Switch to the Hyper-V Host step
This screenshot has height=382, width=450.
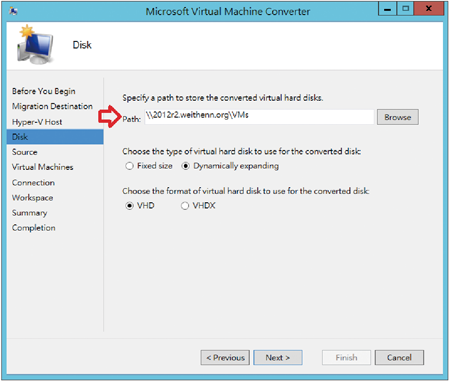(x=37, y=122)
